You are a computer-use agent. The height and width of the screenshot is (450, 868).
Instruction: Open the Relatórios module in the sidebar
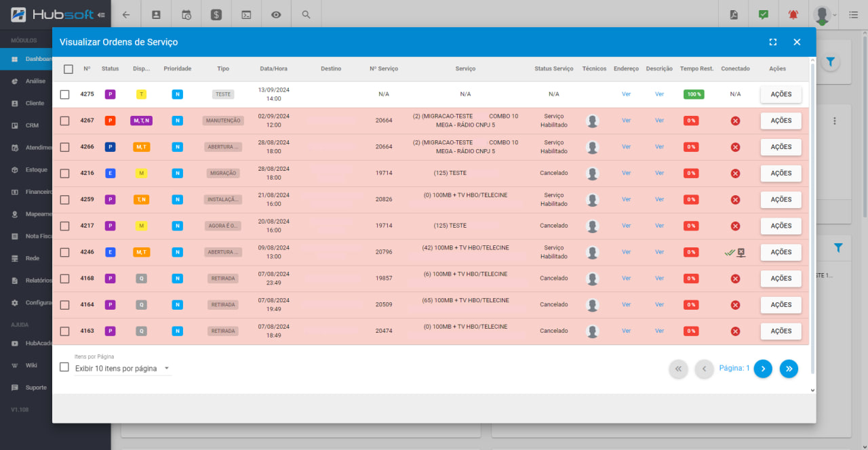27,281
